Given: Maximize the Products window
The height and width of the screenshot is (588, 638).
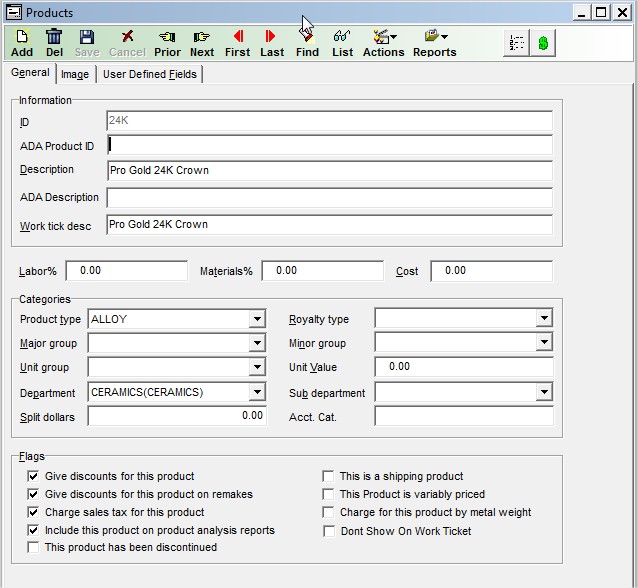Looking at the screenshot, I should point(601,13).
